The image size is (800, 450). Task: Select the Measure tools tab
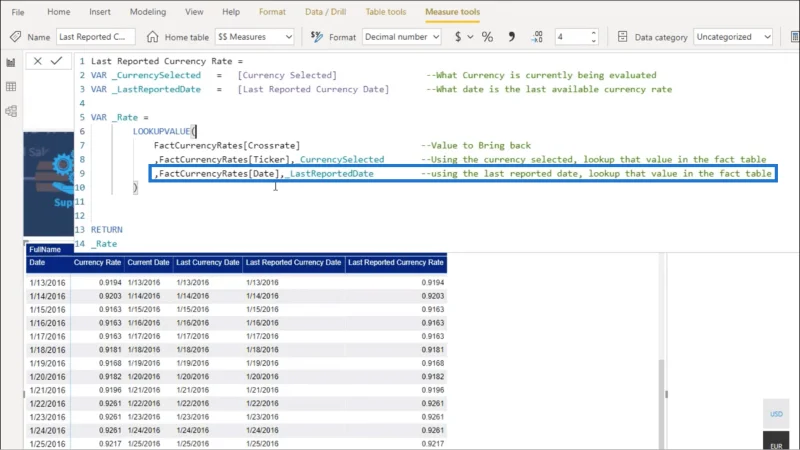coord(453,12)
